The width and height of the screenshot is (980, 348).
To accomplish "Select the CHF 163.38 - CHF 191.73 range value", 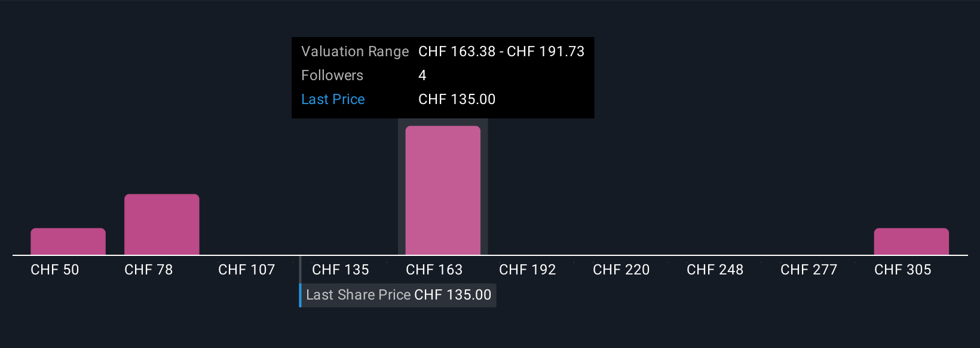I will [x=501, y=51].
